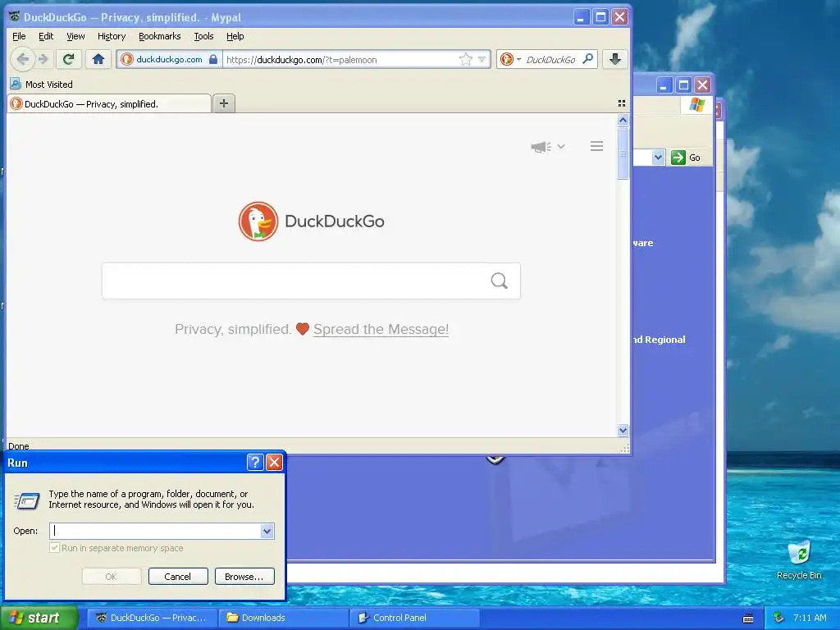Open the Bookmarks menu
Image resolution: width=840 pixels, height=630 pixels.
point(160,36)
